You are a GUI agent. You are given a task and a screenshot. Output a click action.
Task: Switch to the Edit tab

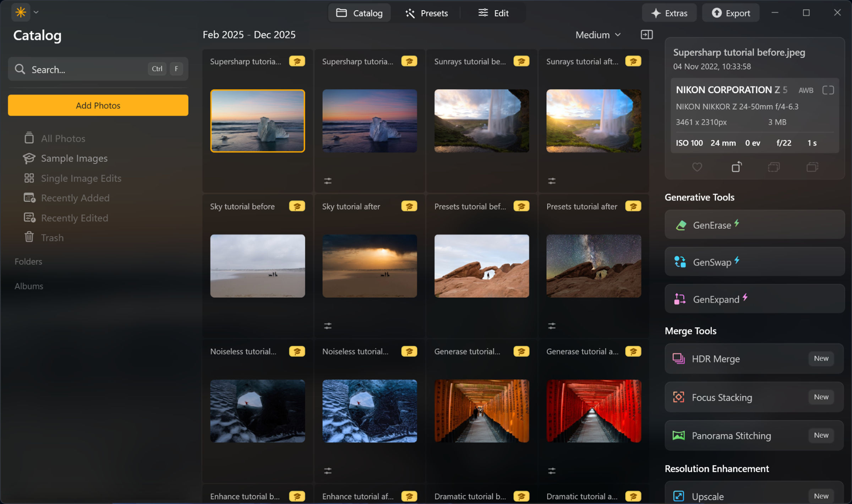pyautogui.click(x=493, y=13)
